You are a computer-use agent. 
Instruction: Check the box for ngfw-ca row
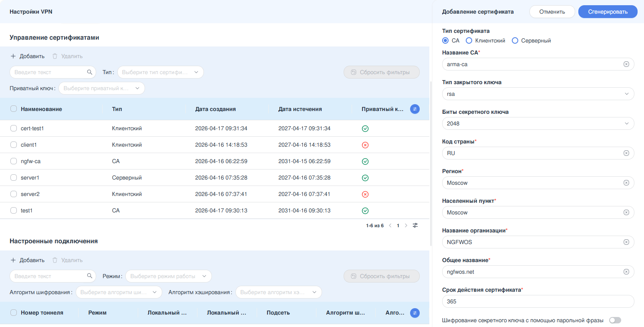pos(14,161)
